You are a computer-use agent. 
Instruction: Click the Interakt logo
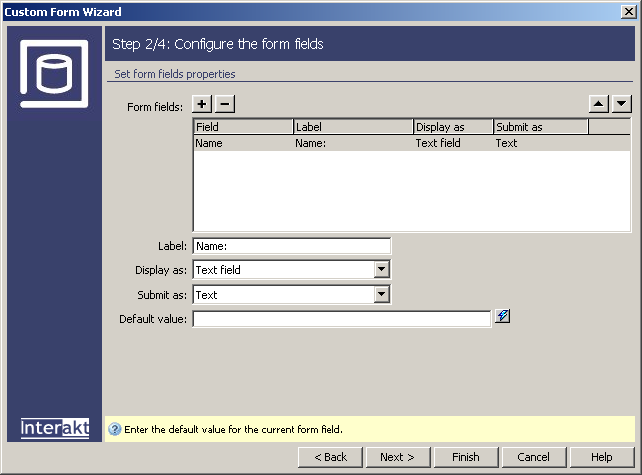click(55, 428)
